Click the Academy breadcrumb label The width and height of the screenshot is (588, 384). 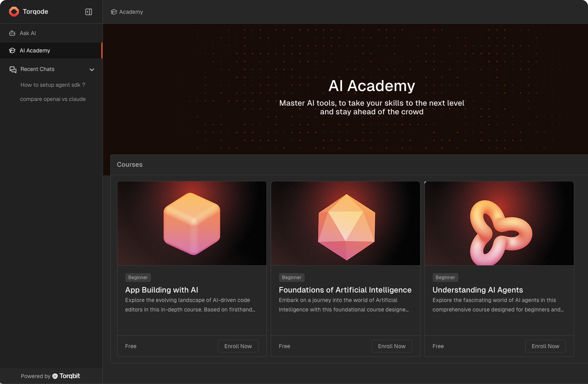pyautogui.click(x=131, y=12)
